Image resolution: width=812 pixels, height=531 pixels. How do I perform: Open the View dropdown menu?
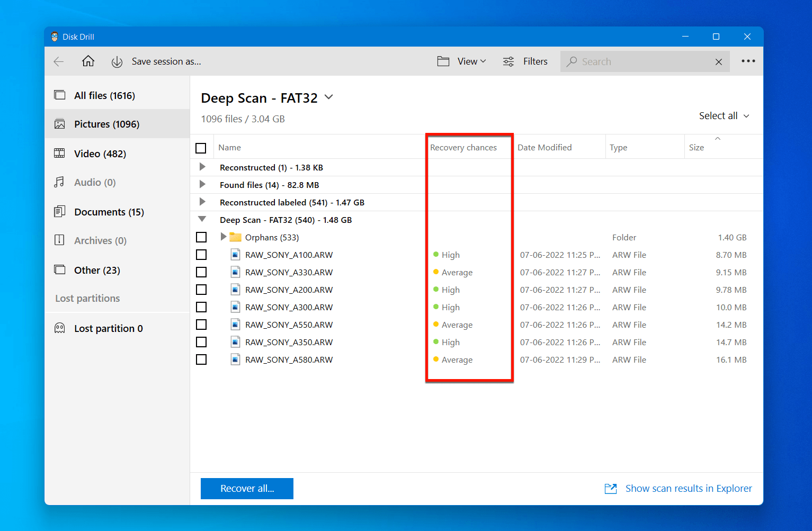(472, 61)
